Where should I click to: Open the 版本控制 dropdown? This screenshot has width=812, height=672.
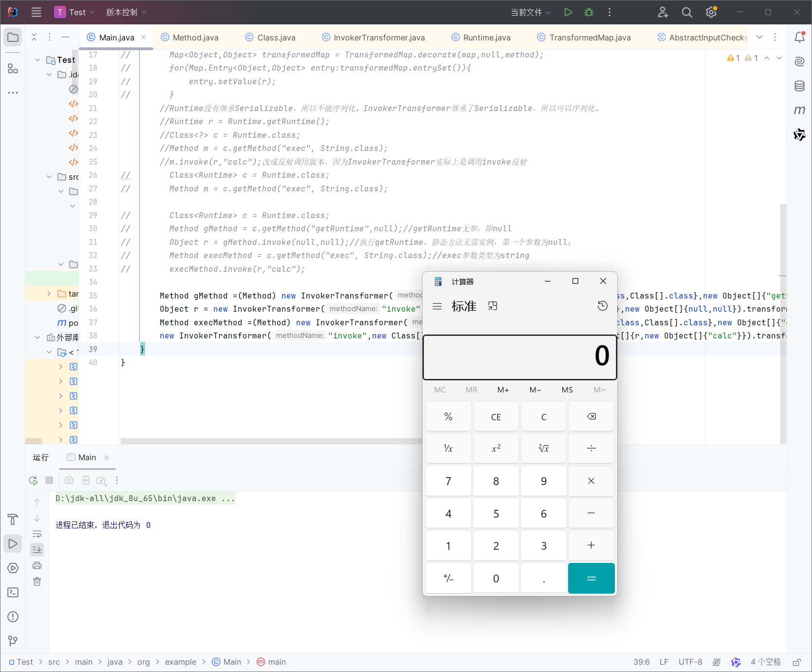tap(126, 12)
